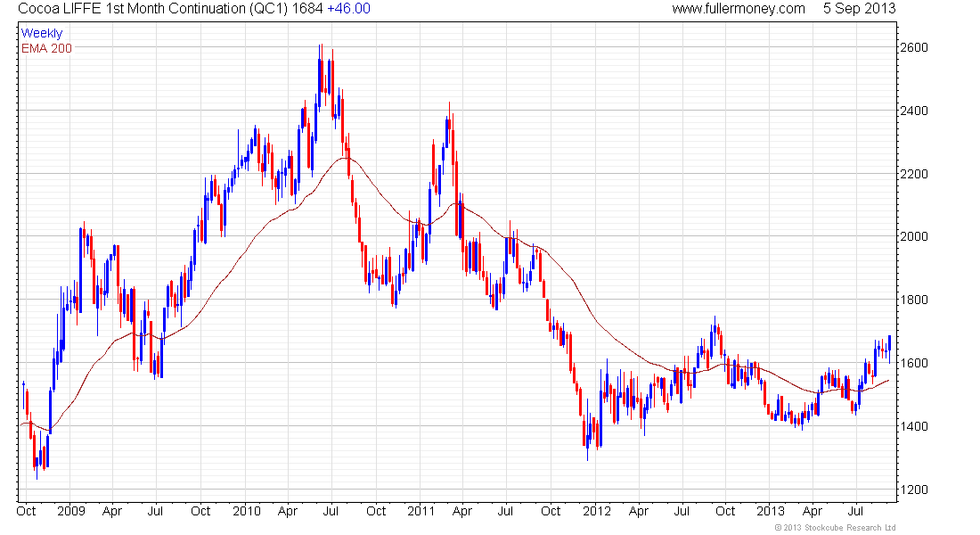Click the 1600 price axis label

click(x=914, y=363)
